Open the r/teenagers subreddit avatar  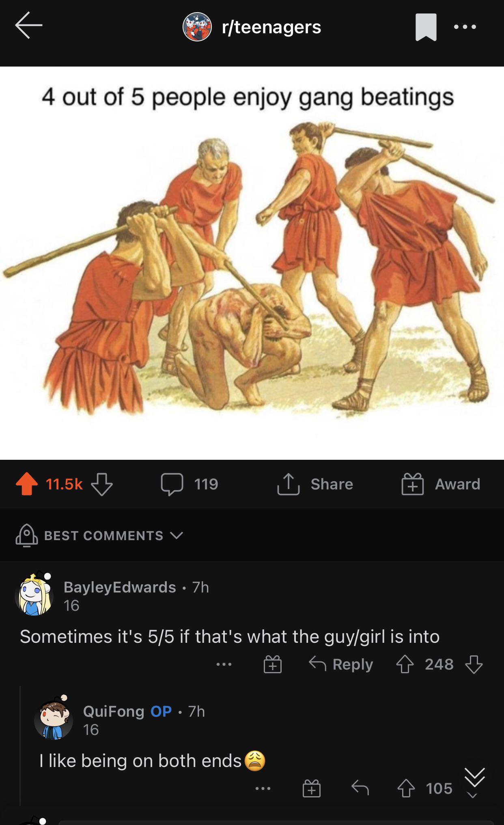tap(197, 27)
